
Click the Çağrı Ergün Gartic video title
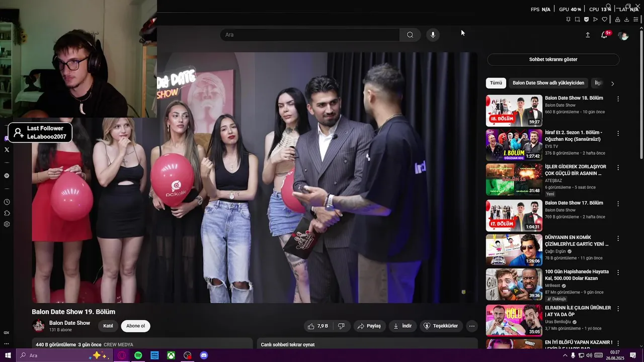pos(577,241)
